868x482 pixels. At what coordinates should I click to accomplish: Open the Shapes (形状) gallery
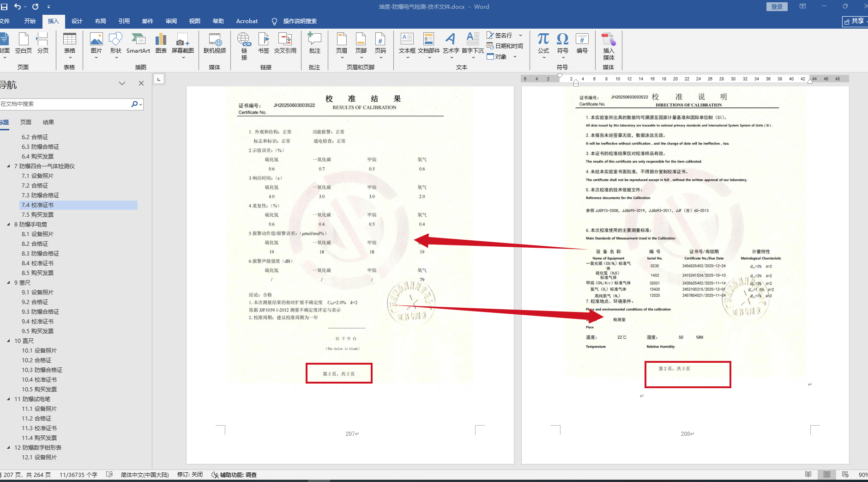(x=115, y=45)
